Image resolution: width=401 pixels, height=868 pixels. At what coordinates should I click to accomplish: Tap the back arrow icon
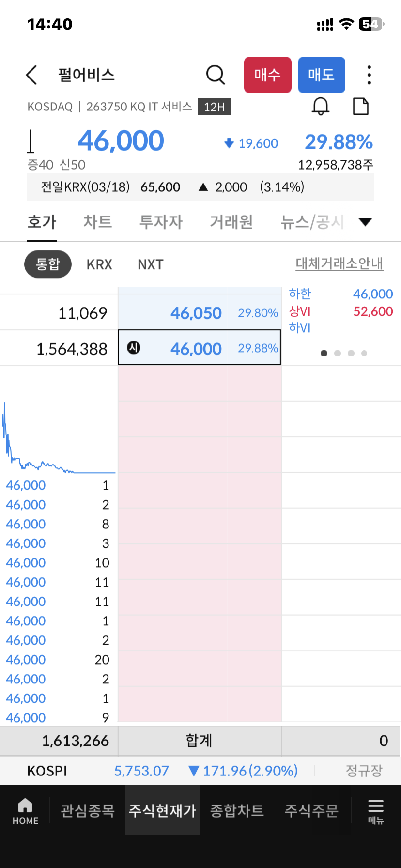point(31,75)
